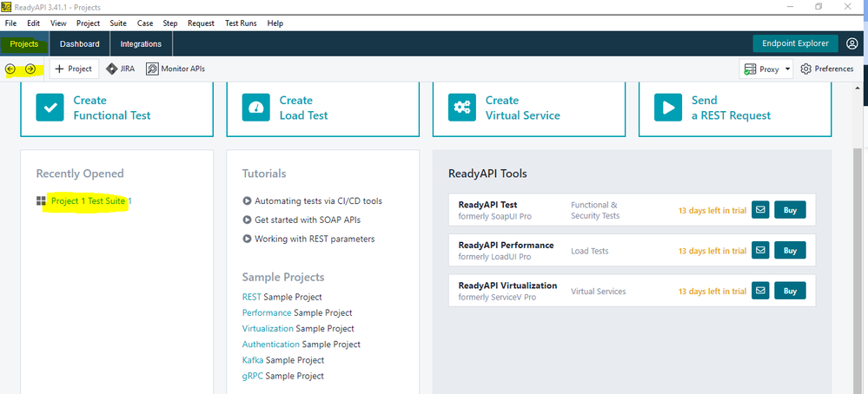The height and width of the screenshot is (394, 868).
Task: Open Project 1 Test Suite 1
Action: tap(90, 201)
